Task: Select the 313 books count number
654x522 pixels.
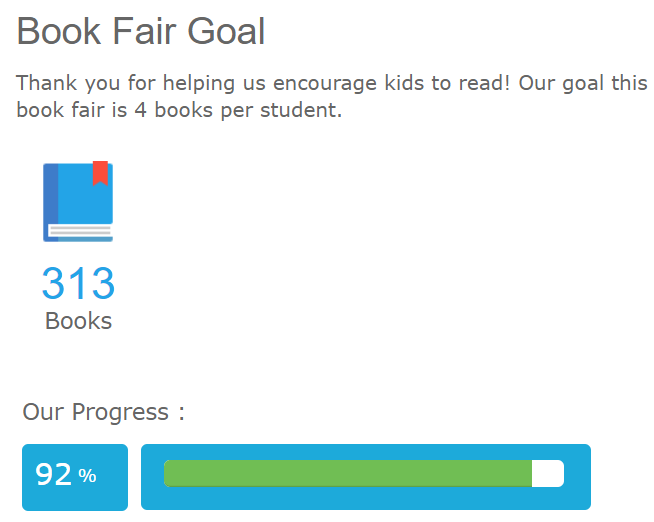Action: [78, 284]
